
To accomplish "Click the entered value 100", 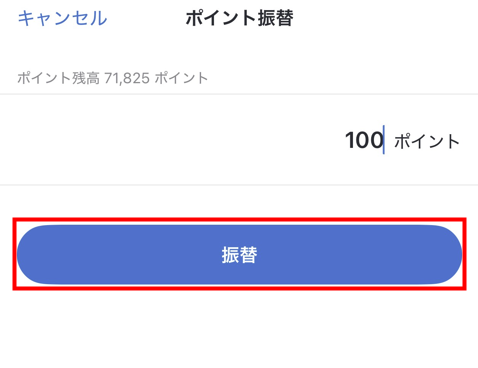I will click(x=364, y=140).
